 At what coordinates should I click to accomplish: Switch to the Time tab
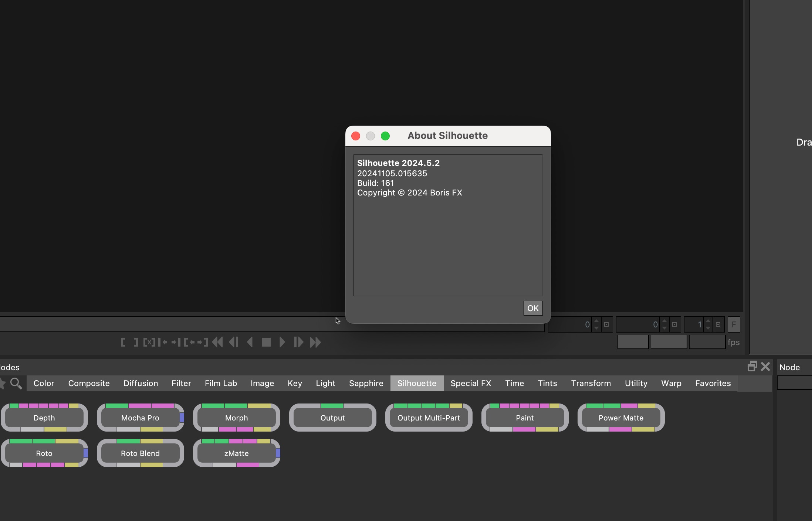515,383
